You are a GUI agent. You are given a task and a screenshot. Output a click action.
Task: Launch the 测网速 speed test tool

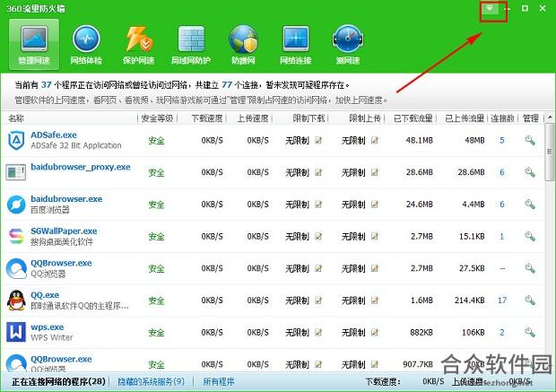(348, 44)
